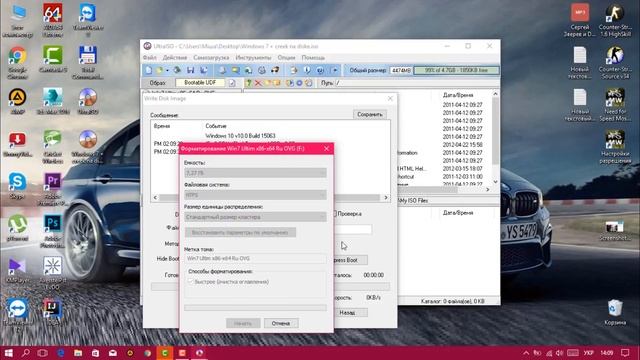Open the Ёмкость capacity dropdown
Viewport: 640px width, 360px height.
point(255,173)
